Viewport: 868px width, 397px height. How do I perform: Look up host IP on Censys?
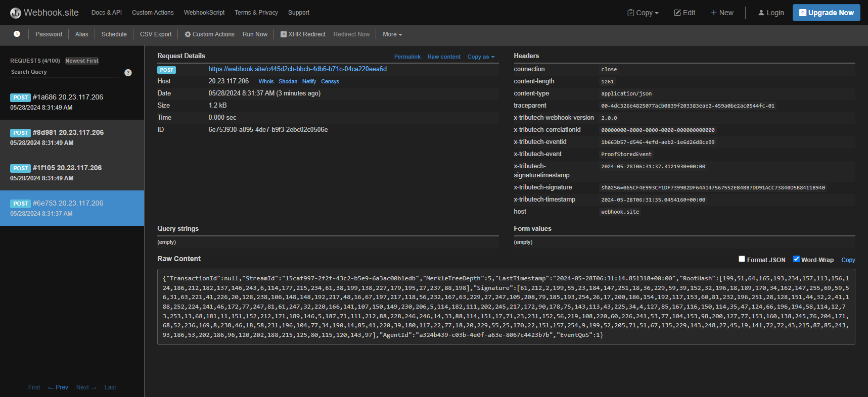pos(330,81)
